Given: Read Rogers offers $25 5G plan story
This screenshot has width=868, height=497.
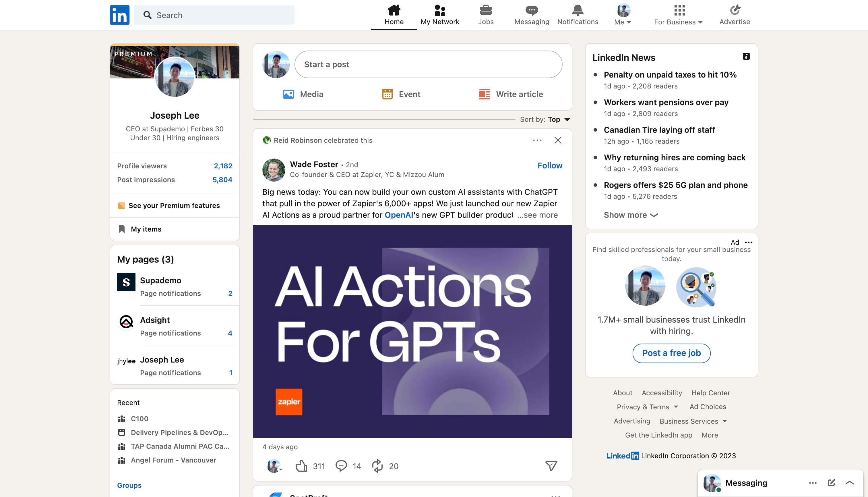Looking at the screenshot, I should [x=675, y=185].
